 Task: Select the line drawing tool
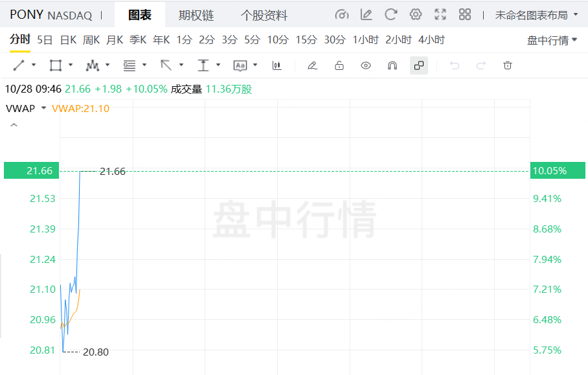[x=19, y=65]
